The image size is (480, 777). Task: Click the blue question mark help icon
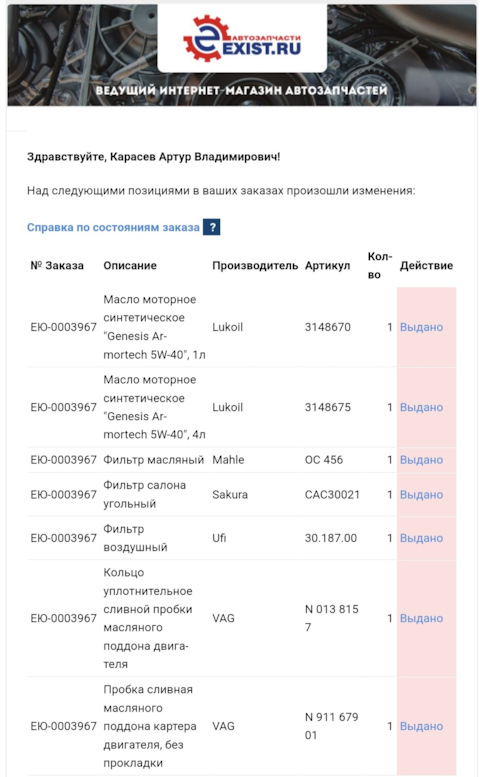pos(212,227)
